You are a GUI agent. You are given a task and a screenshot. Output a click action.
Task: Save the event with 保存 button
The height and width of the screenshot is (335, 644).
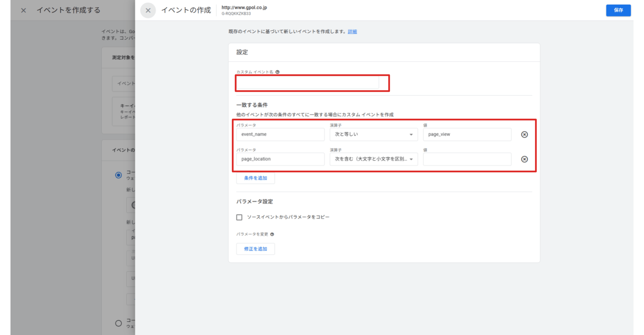coord(618,10)
